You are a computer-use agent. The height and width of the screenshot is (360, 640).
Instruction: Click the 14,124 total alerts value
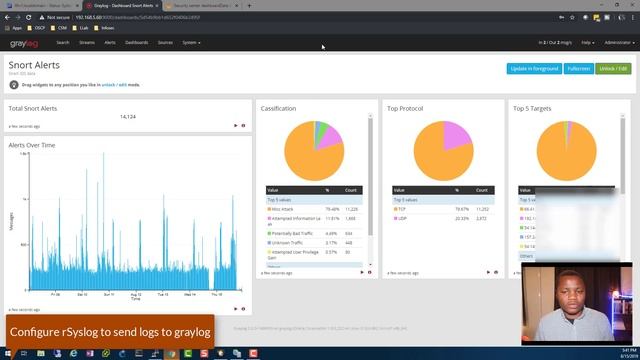pos(128,117)
